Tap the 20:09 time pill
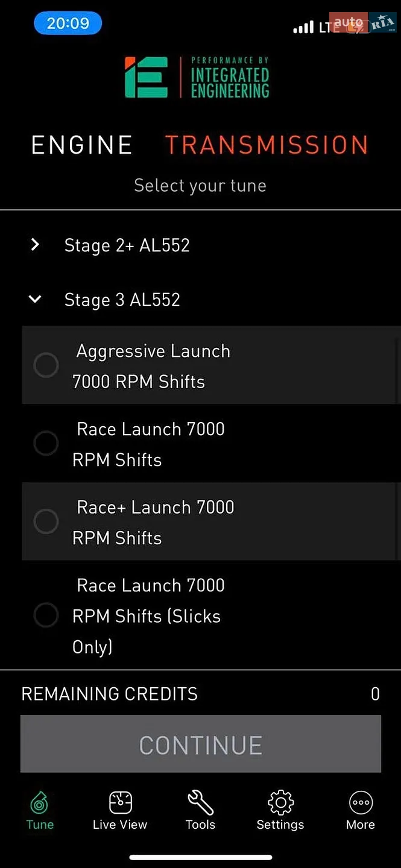Image resolution: width=401 pixels, height=868 pixels. click(68, 24)
